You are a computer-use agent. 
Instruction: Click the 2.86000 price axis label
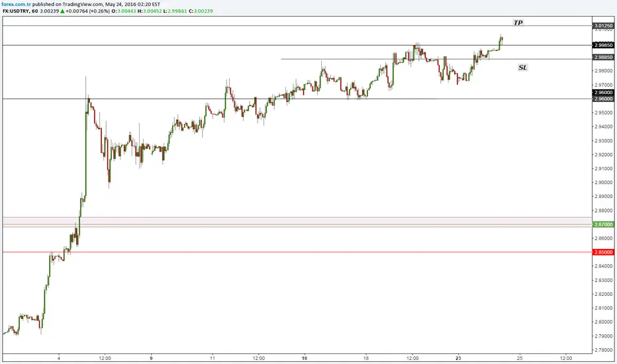pos(603,238)
